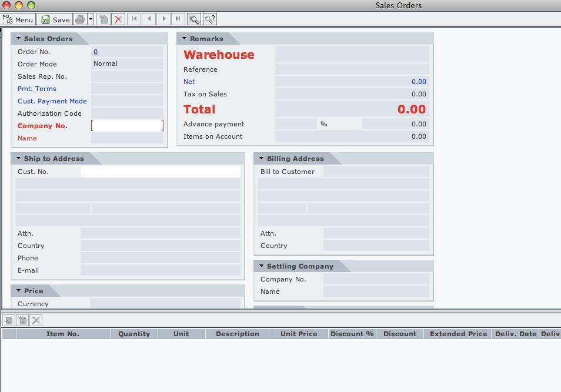Image resolution: width=561 pixels, height=392 pixels.
Task: Click the Warehouse field in Remarks
Action: click(x=352, y=55)
